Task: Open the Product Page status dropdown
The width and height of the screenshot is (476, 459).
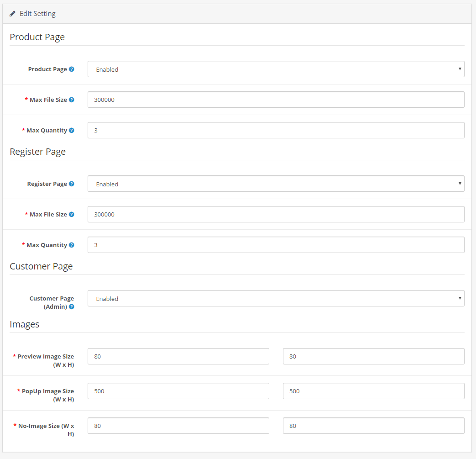Action: pos(276,69)
